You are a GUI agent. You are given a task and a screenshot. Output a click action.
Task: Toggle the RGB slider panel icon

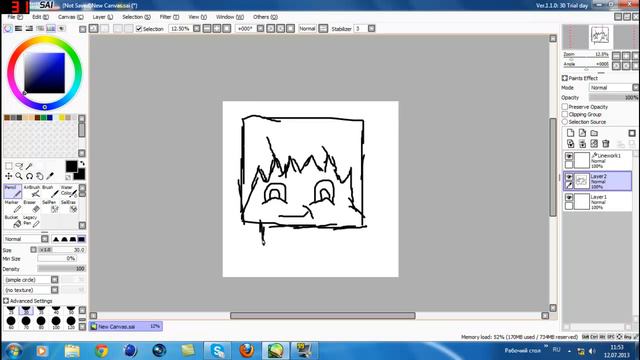[18, 29]
